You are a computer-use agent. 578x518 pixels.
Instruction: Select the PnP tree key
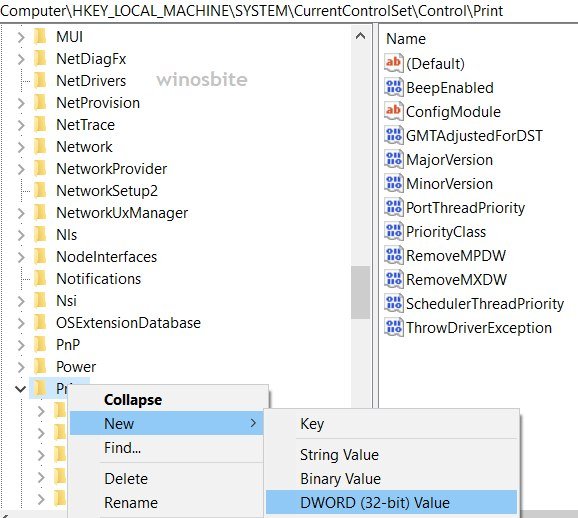coord(68,345)
